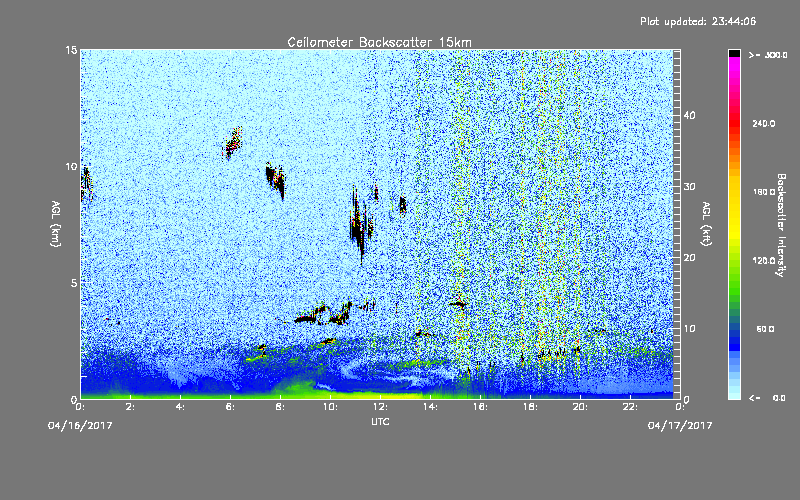Click the '16:' hour tick label
The height and width of the screenshot is (500, 800).
[x=480, y=407]
